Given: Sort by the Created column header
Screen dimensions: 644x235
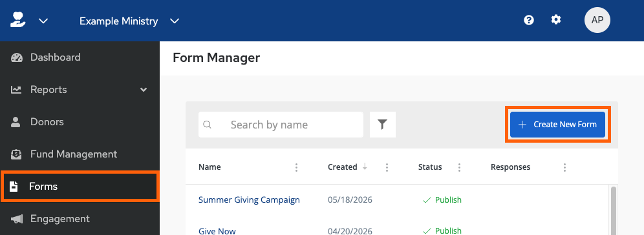Looking at the screenshot, I should click(343, 167).
